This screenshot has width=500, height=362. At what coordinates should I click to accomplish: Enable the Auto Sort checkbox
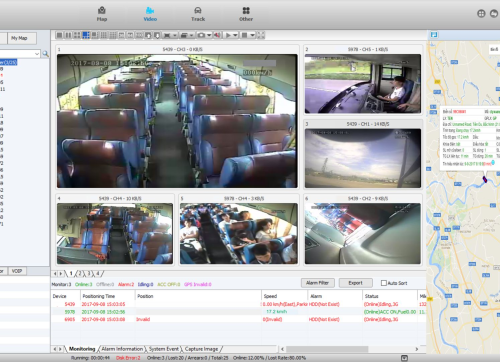coord(384,283)
